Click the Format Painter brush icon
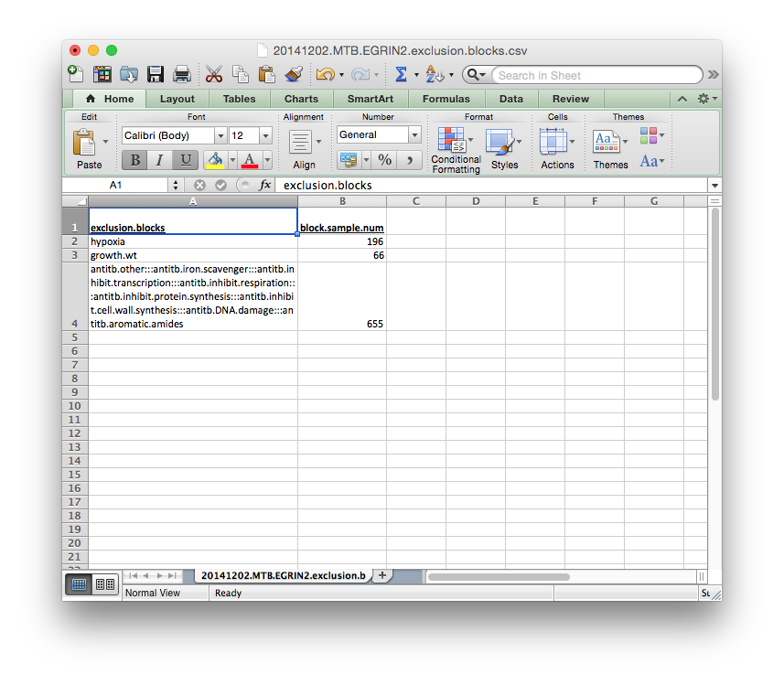 (x=294, y=75)
